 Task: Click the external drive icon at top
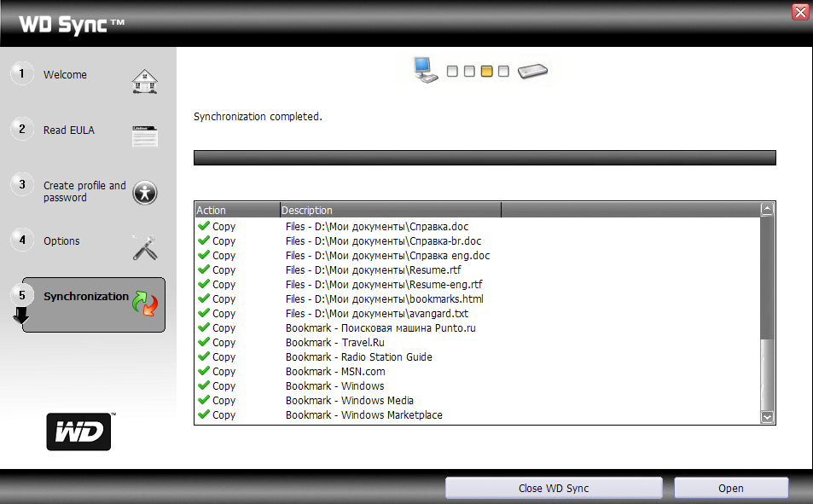point(532,71)
